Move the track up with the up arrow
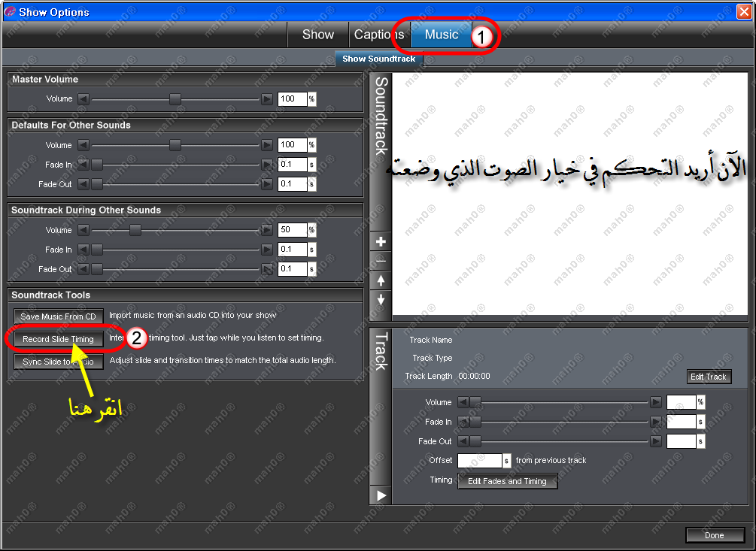This screenshot has height=551, width=756. coord(381,280)
